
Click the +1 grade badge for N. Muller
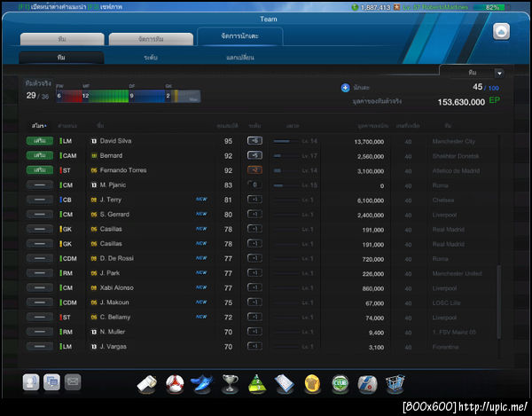[254, 332]
